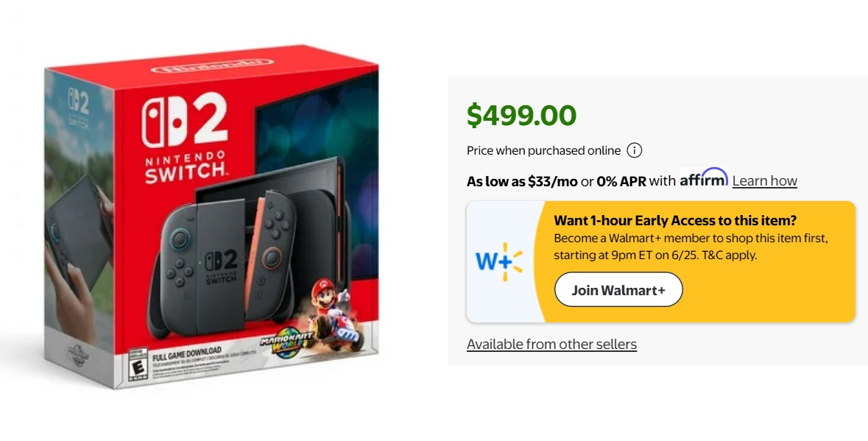Screen dimensions: 868x441
Task: Click the 0% APR text
Action: tap(621, 182)
